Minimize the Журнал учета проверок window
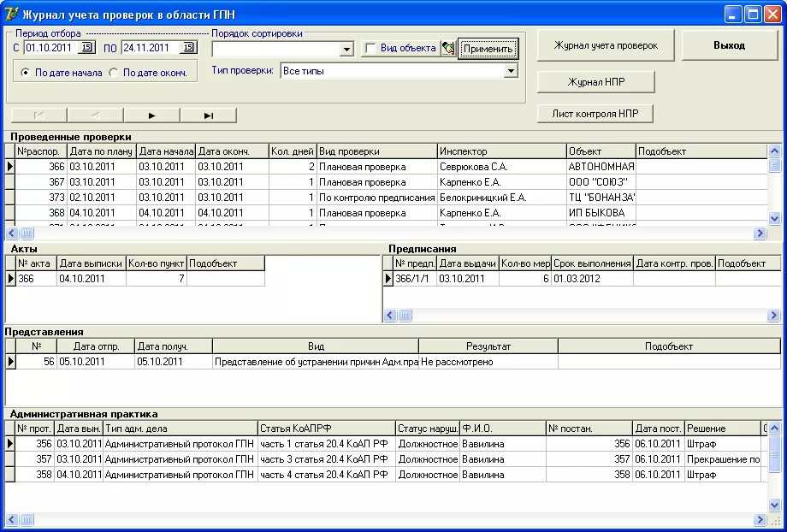 tap(733, 14)
